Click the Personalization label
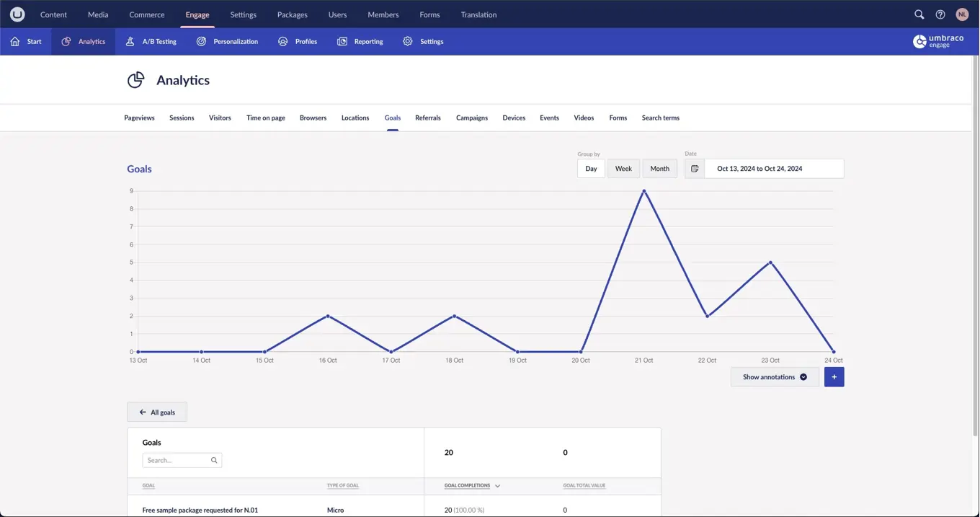The image size is (980, 517). 236,42
